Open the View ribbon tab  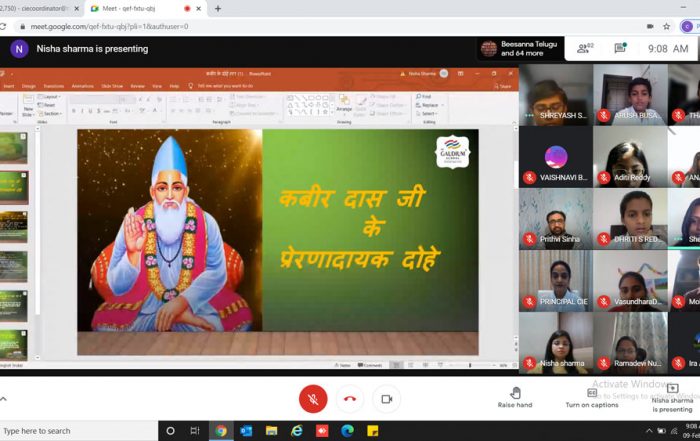point(157,86)
